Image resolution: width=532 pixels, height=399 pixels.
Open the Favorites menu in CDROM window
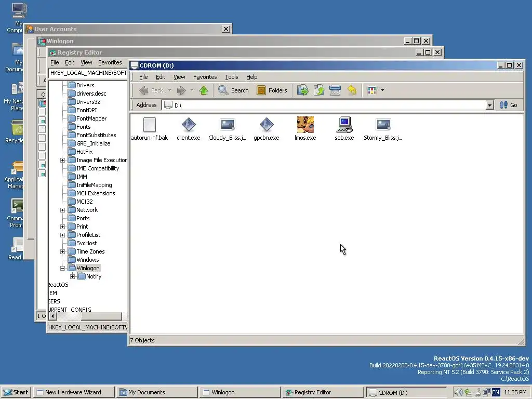click(205, 77)
